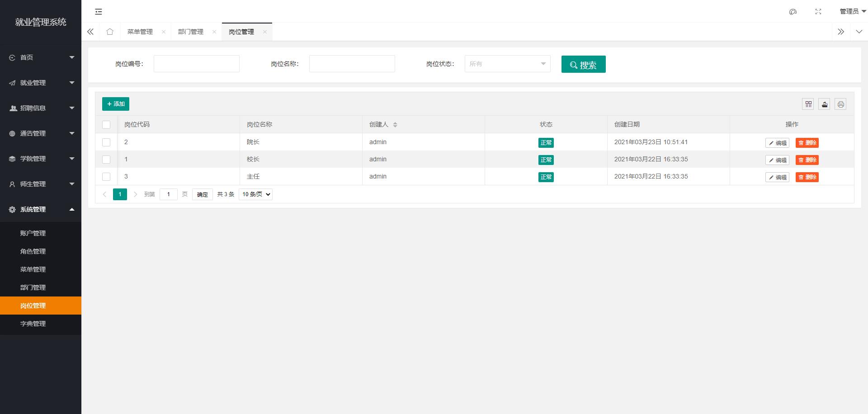Expand the 通告管理 menu arrow

coord(72,133)
